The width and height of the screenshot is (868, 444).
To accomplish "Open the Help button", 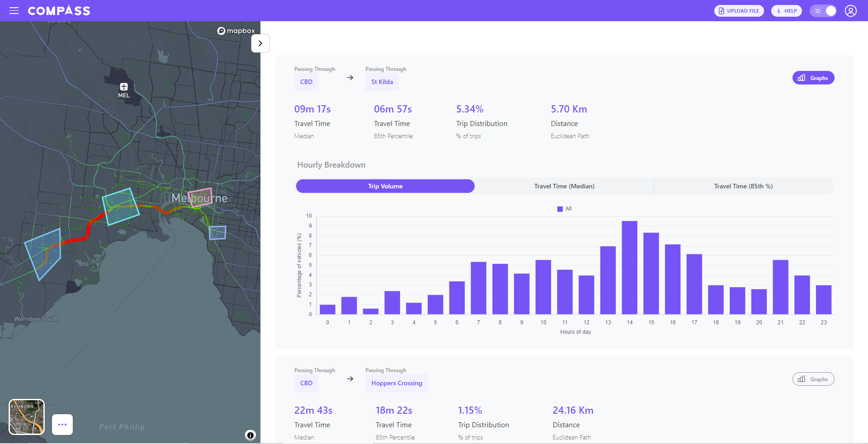I will click(x=786, y=11).
